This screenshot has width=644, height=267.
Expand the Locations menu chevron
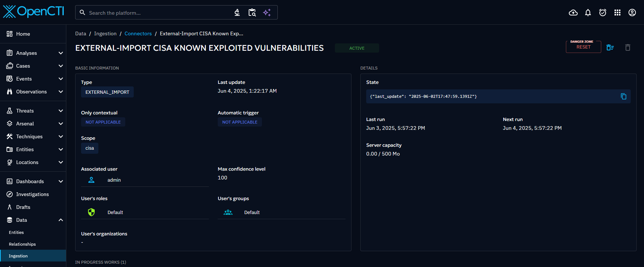tap(61, 162)
